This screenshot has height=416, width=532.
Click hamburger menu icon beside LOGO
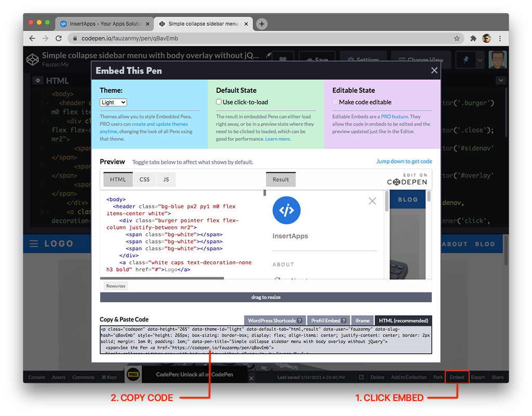click(34, 244)
